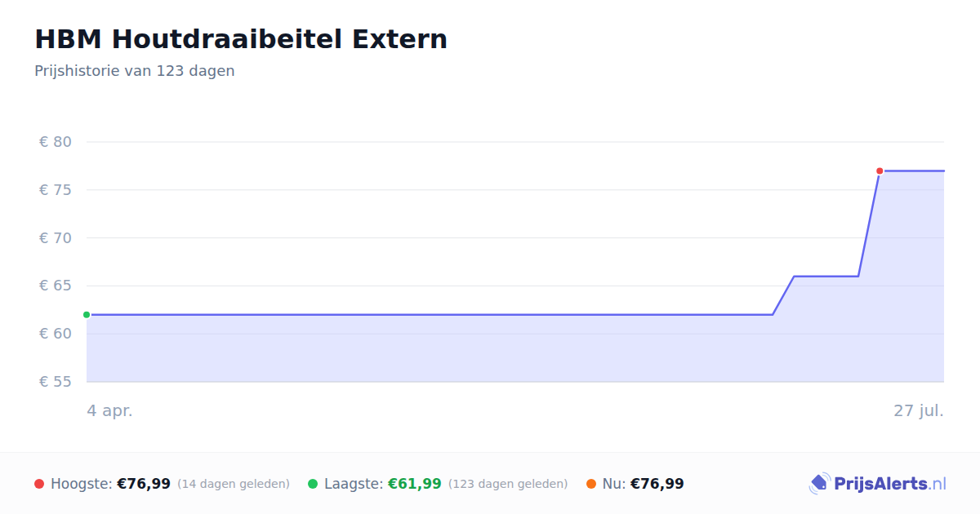
Task: Click the lowest price value €61,99
Action: tap(415, 484)
